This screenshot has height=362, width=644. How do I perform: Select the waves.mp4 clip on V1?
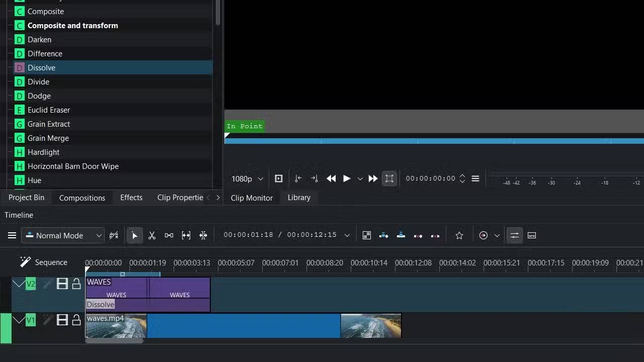[x=244, y=326]
